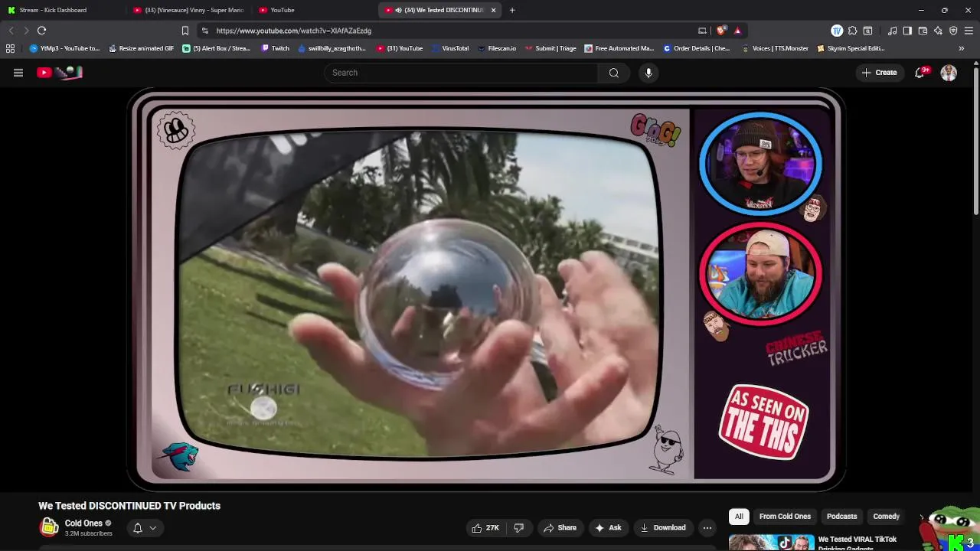Open the Brave VPN shield icon
Image resolution: width=980 pixels, height=551 pixels.
coord(953,31)
